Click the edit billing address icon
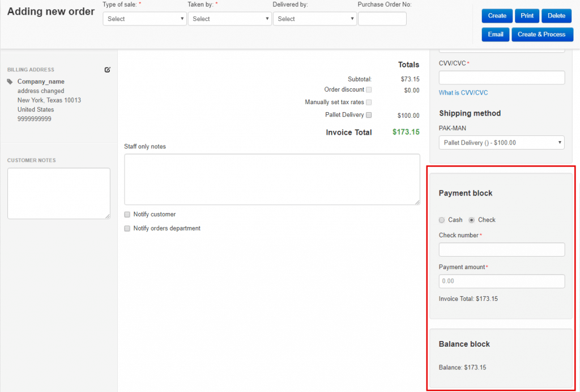Viewport: 580px width, 392px height. pyautogui.click(x=108, y=70)
